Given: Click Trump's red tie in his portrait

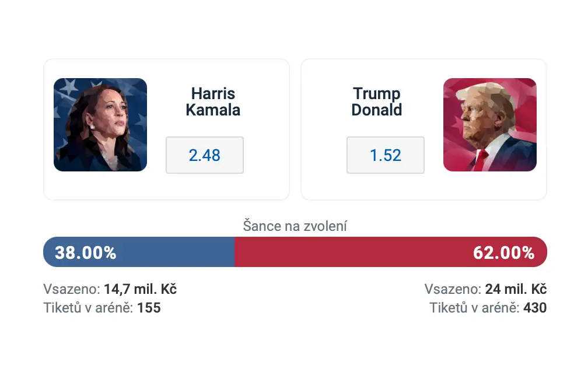Looking at the screenshot, I should pos(482,159).
